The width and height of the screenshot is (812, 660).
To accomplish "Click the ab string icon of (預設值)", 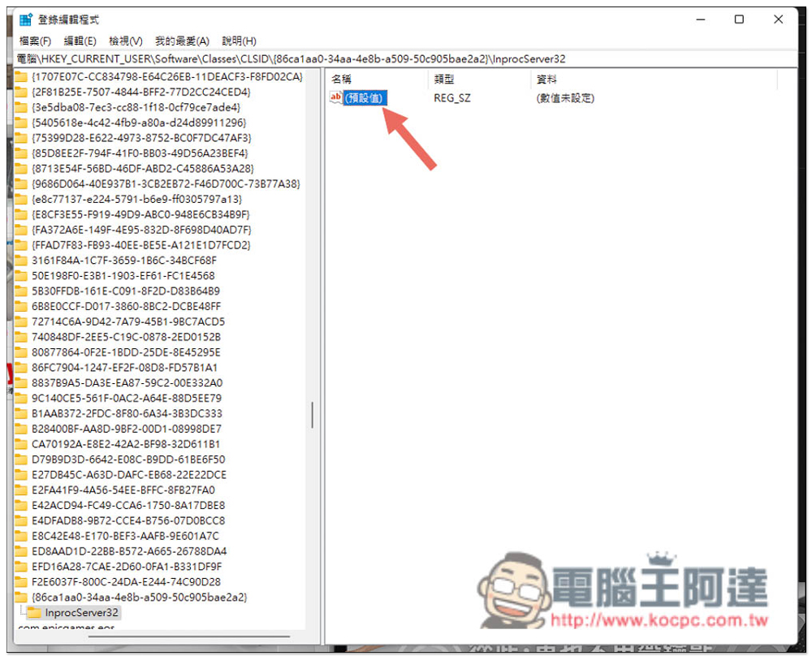I will click(336, 97).
